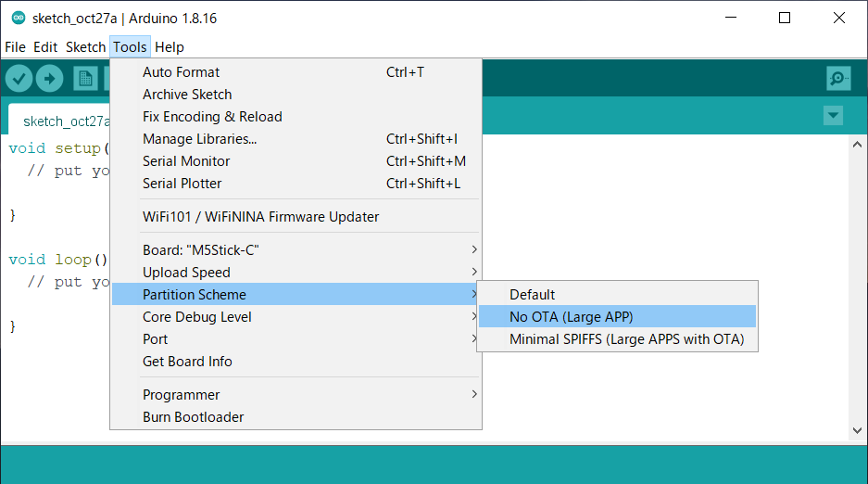The width and height of the screenshot is (868, 484).
Task: Click the Verify checkmark toolbar icon
Action: pos(19,79)
